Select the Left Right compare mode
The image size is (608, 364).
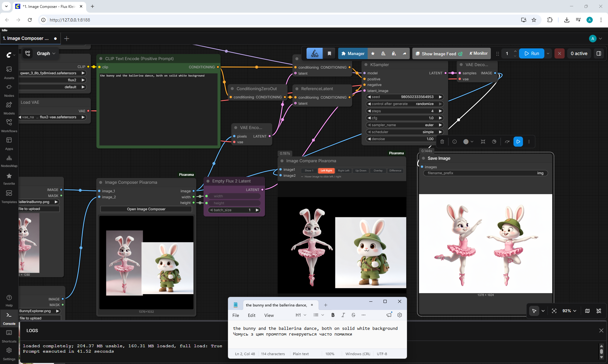326,170
